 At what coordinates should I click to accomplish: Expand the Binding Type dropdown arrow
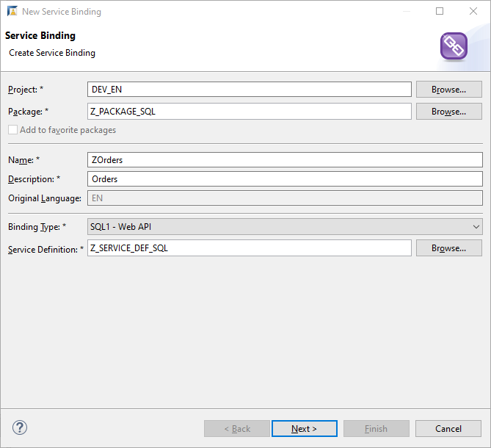[x=476, y=227]
